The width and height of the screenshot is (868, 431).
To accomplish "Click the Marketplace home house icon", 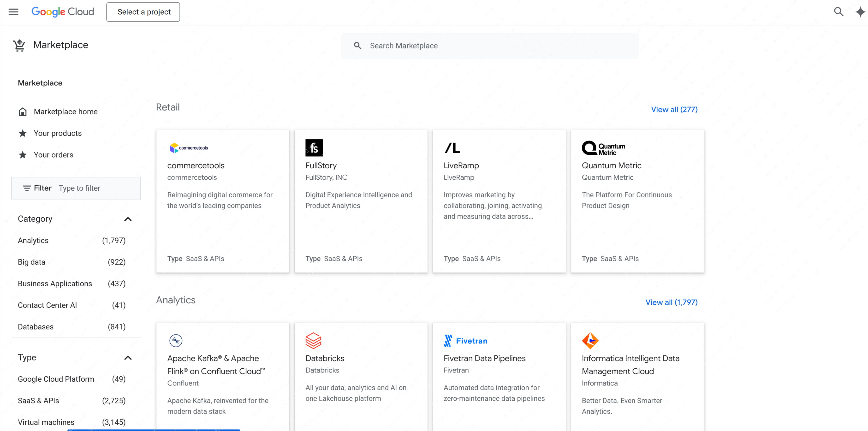I will click(x=23, y=112).
